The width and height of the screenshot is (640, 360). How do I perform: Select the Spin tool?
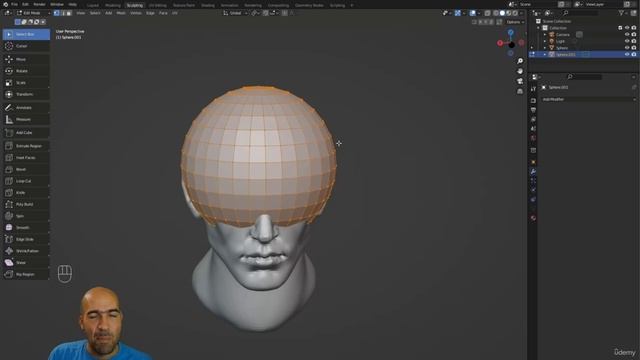coord(26,216)
